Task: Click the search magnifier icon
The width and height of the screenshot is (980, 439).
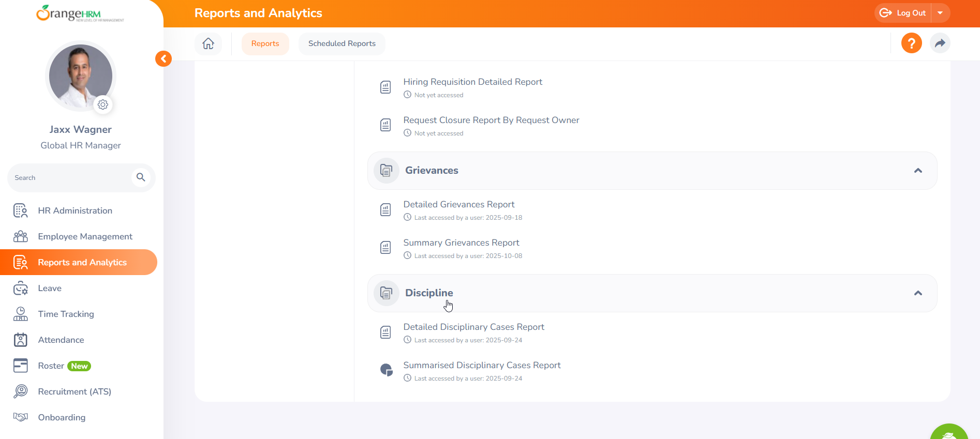Action: tap(141, 177)
